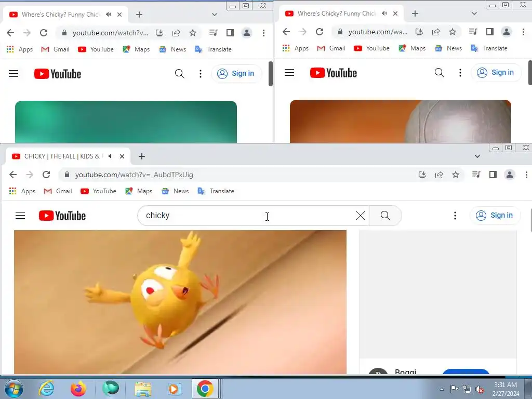The height and width of the screenshot is (399, 532).
Task: Go back in bottom Chrome window
Action: 13,175
